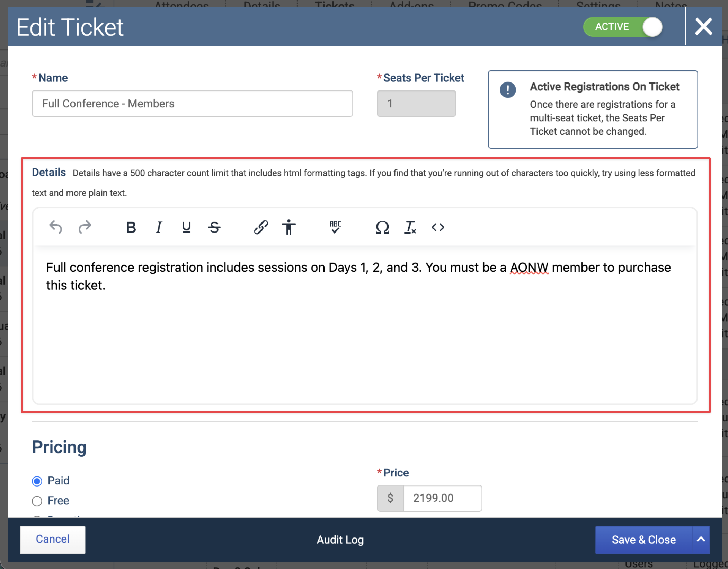Clear formatting with the Tx icon
Viewport: 728px width, 569px height.
point(410,227)
